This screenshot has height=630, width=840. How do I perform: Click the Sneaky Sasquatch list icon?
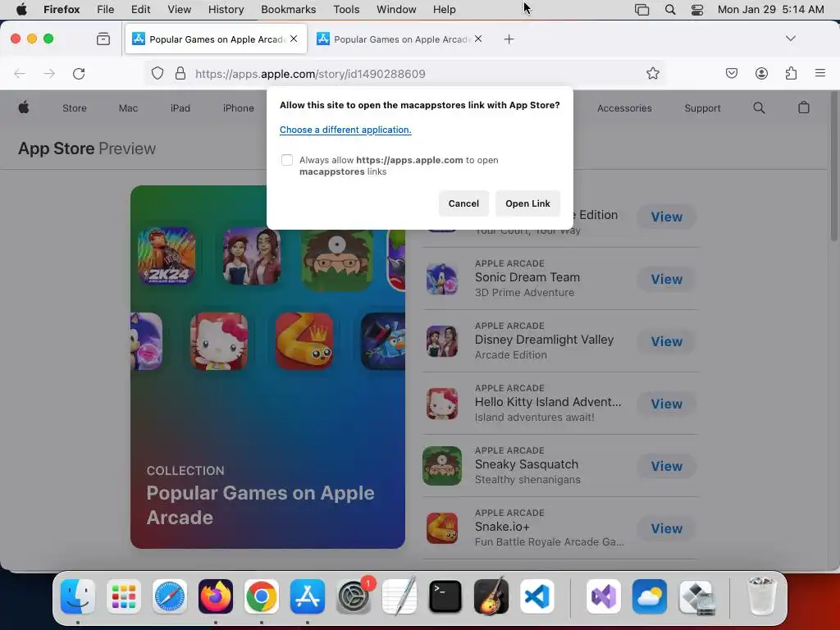coord(442,466)
